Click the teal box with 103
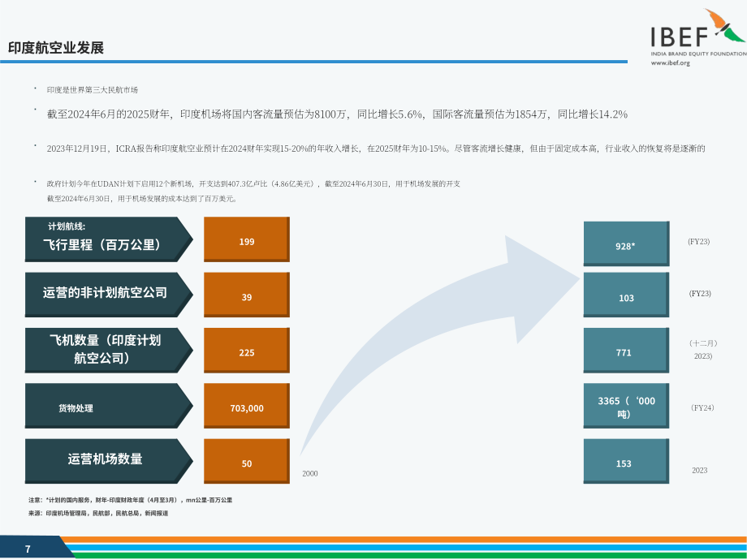The width and height of the screenshot is (747, 560). (627, 295)
